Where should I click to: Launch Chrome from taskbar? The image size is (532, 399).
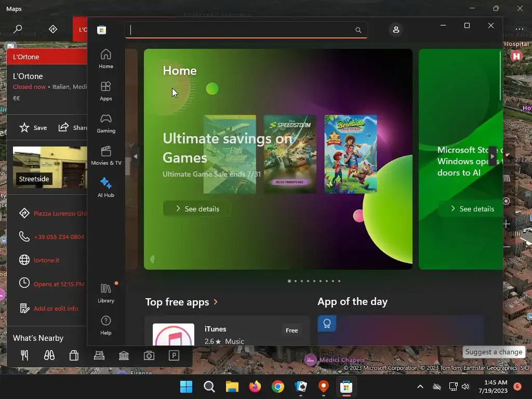[278, 387]
